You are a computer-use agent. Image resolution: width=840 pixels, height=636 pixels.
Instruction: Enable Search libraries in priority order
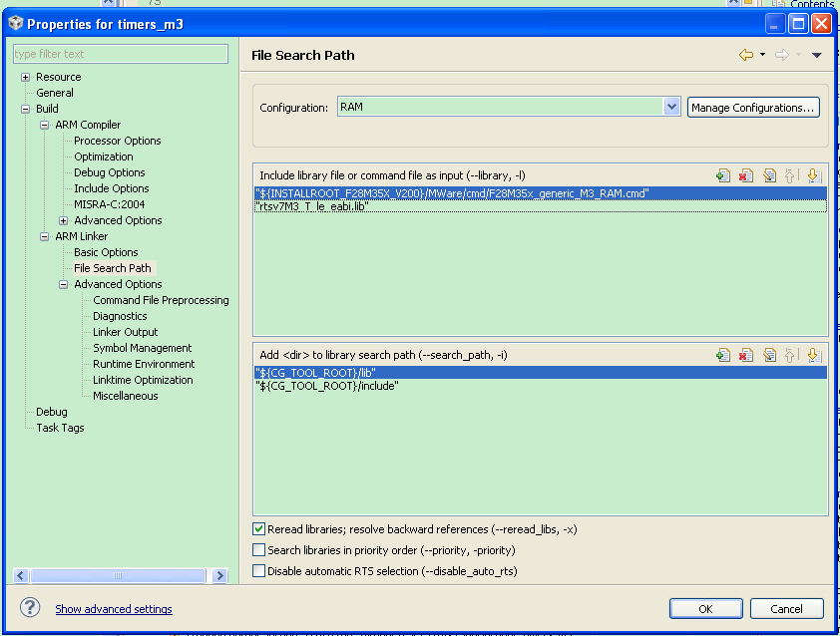click(x=258, y=550)
